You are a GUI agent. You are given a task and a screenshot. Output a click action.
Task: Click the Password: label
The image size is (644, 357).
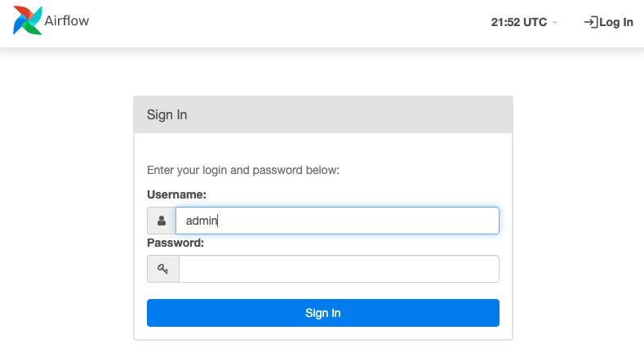pyautogui.click(x=175, y=243)
